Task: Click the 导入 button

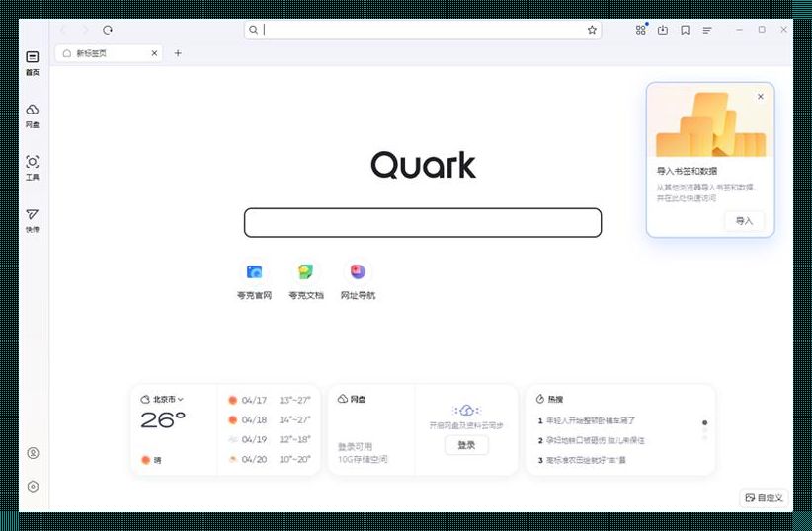Action: 744,221
